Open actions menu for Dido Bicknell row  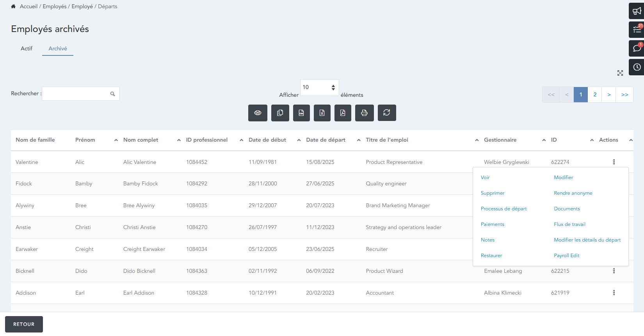[614, 271]
